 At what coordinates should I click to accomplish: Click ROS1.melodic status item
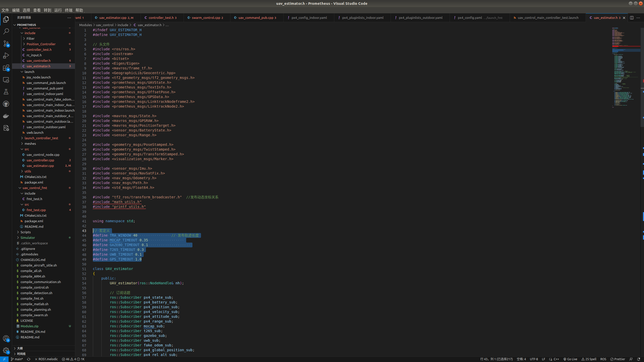point(46,359)
